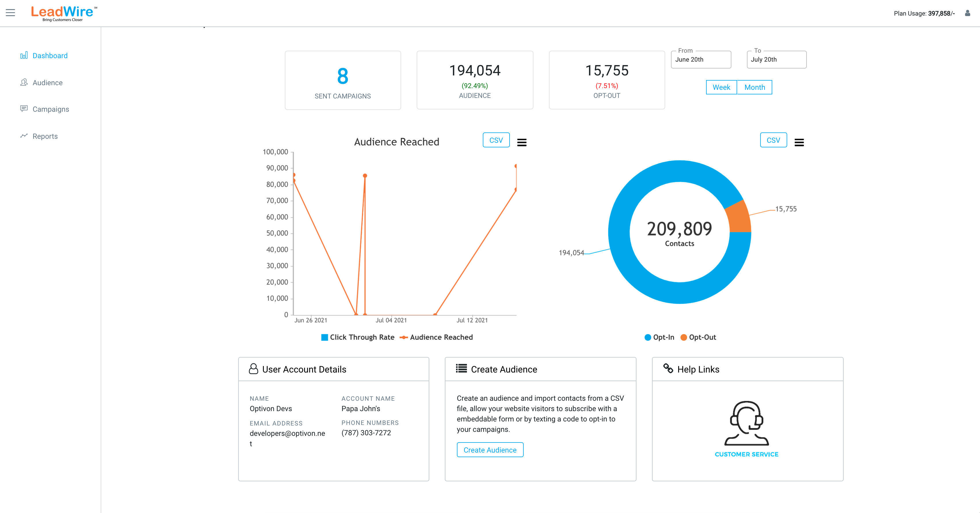The image size is (980, 513).
Task: Open Audience Reached chart export menu
Action: [x=522, y=142]
